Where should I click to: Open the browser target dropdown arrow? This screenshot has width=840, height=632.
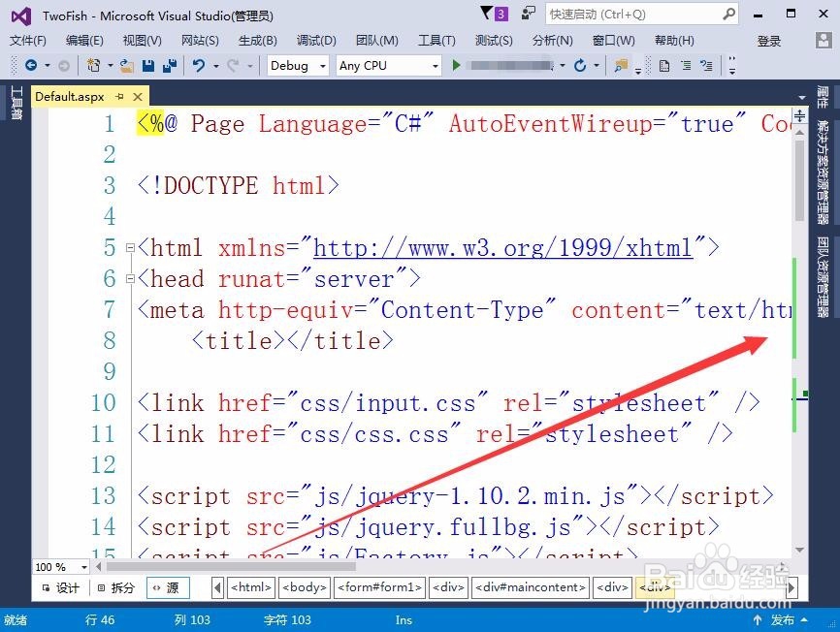[563, 66]
